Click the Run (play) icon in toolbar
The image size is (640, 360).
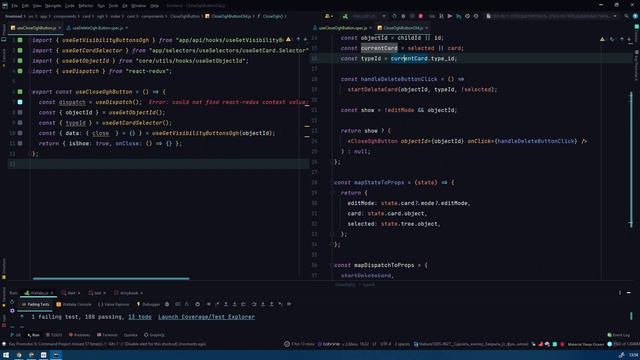(450, 16)
